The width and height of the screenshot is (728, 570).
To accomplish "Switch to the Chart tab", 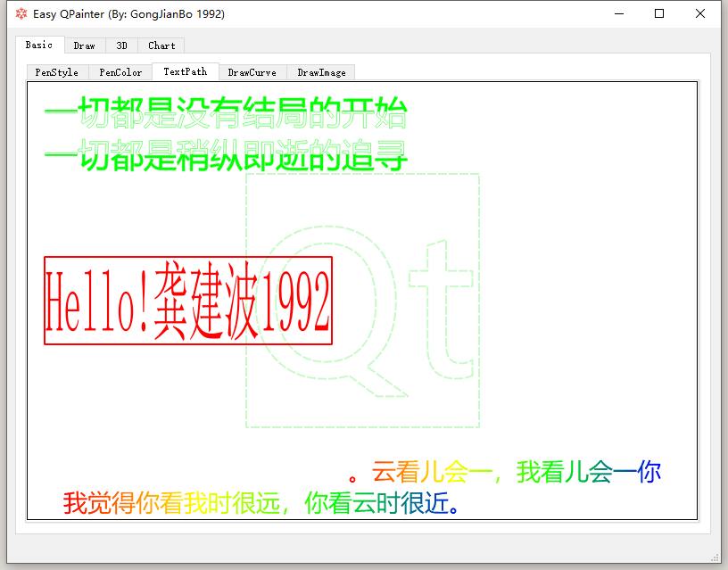I will [x=161, y=46].
